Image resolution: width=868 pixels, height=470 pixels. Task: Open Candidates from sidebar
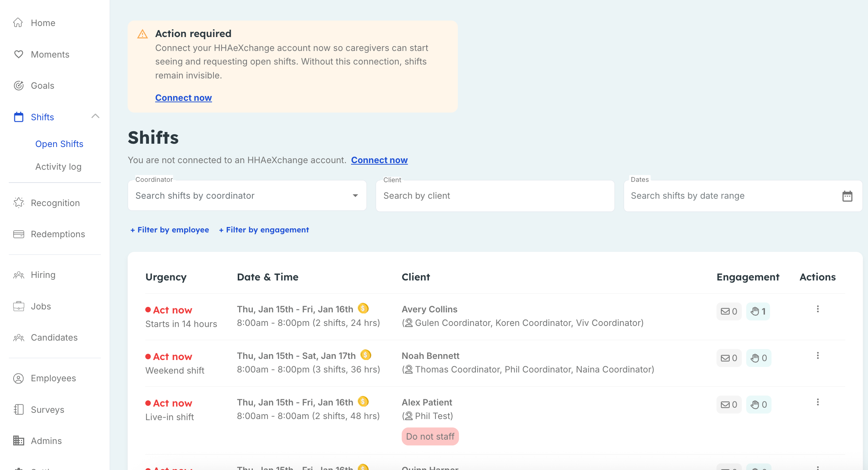click(x=54, y=337)
